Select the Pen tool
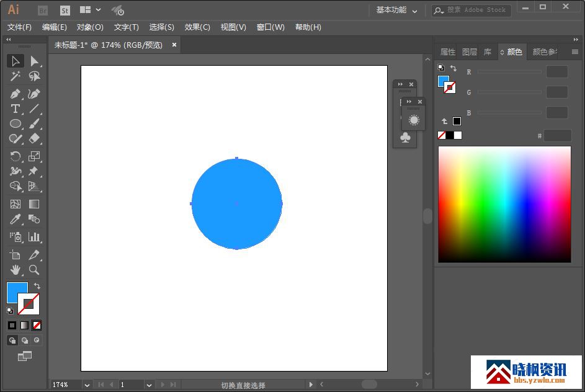Image resolution: width=585 pixels, height=392 pixels. (x=16, y=94)
